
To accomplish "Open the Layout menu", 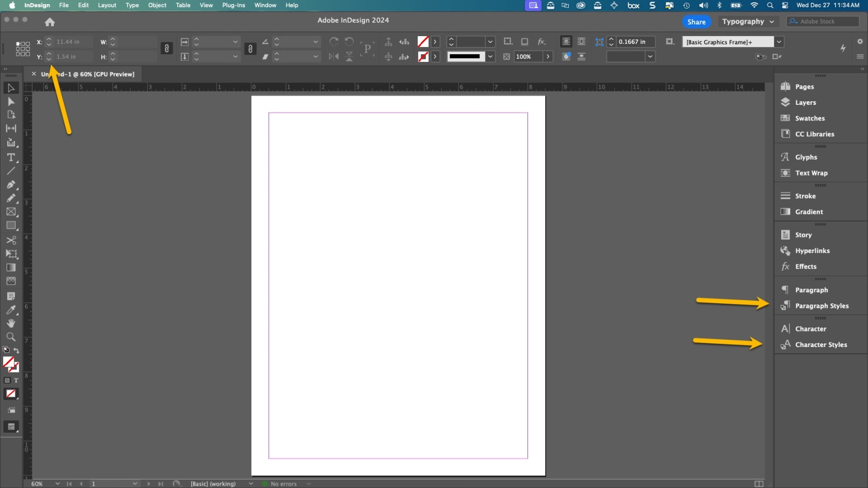I will (107, 5).
